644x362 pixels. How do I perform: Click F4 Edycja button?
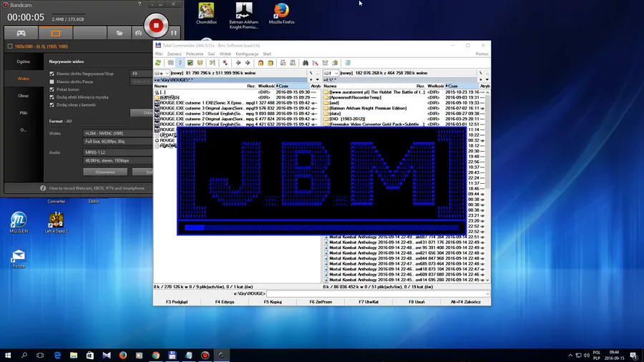click(225, 302)
